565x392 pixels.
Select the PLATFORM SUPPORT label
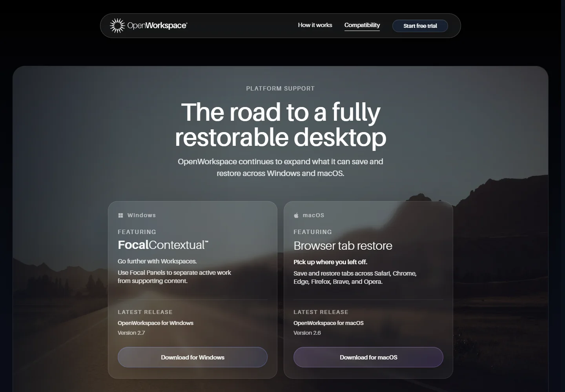point(281,89)
